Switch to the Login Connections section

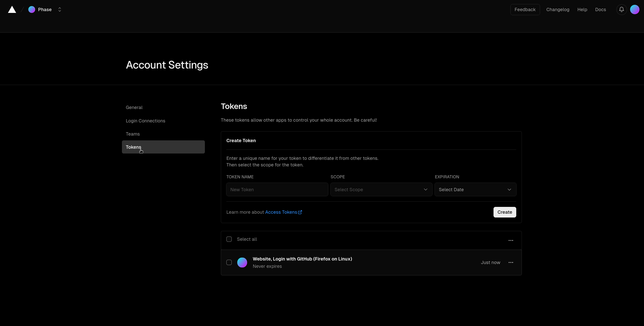tap(145, 121)
